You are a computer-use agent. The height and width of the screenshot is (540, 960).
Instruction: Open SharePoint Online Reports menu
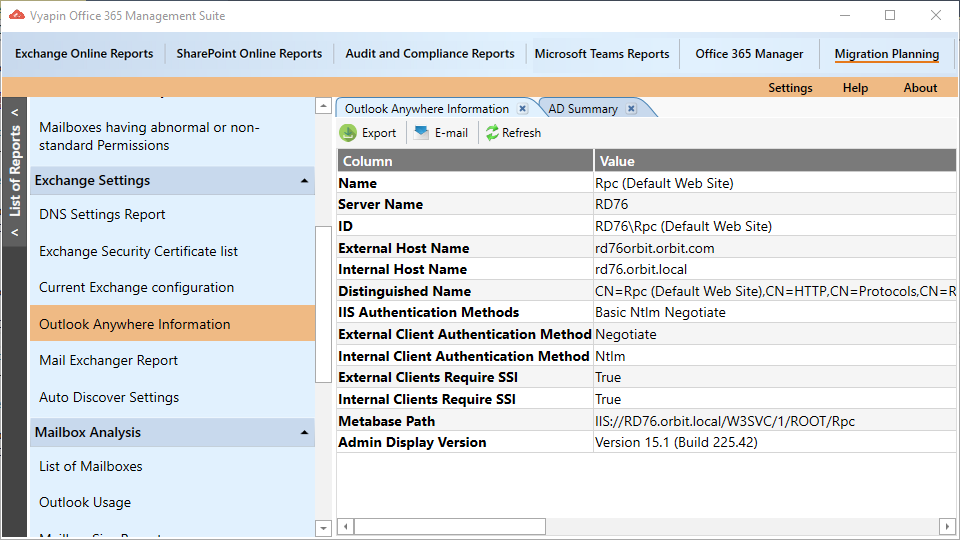(249, 54)
